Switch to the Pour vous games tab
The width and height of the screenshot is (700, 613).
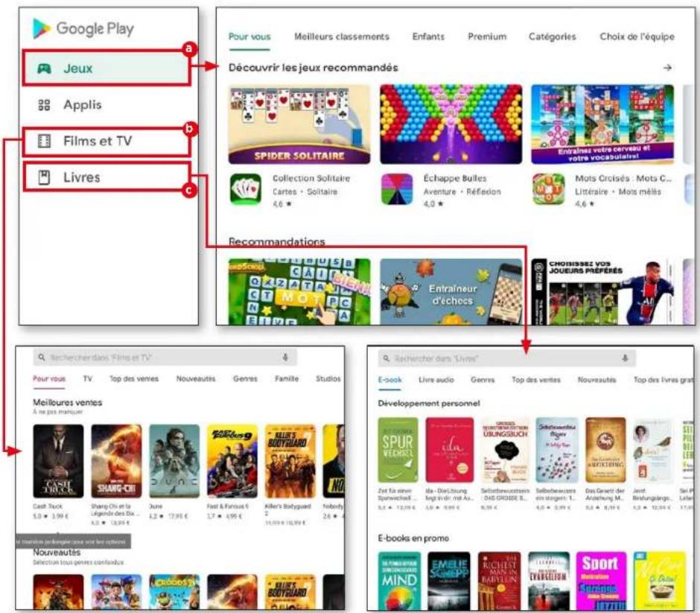click(x=249, y=36)
